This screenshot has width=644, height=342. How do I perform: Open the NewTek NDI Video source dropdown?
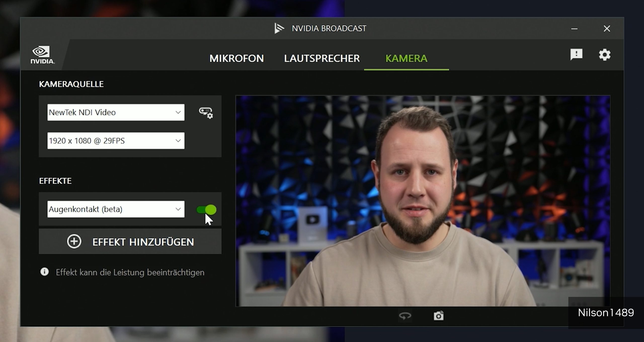pyautogui.click(x=116, y=112)
